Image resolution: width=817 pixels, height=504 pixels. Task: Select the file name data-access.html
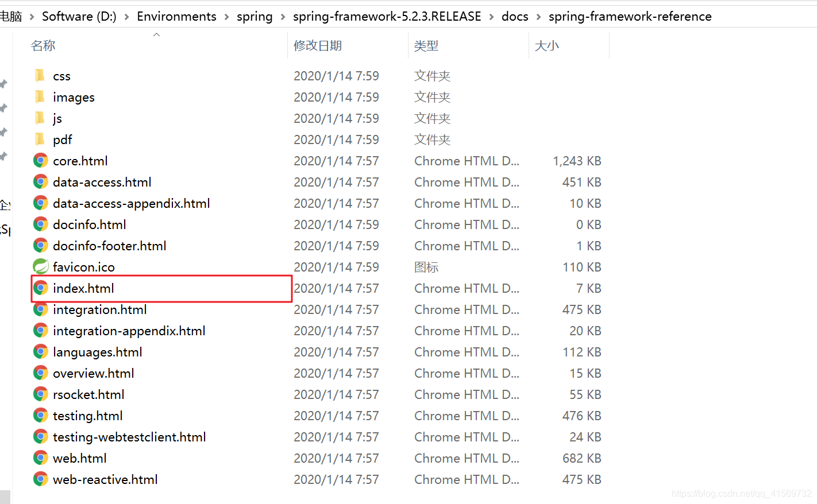tap(102, 182)
